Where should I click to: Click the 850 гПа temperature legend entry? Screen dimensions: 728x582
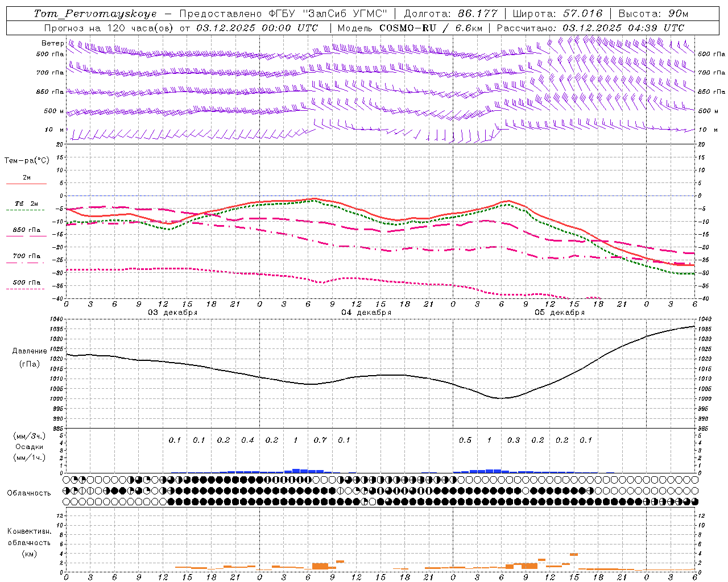[27, 230]
